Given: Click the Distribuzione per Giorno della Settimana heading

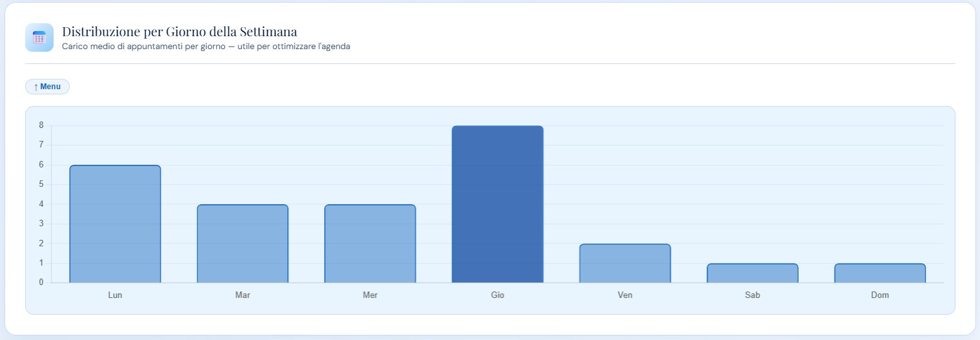Looking at the screenshot, I should click(179, 32).
